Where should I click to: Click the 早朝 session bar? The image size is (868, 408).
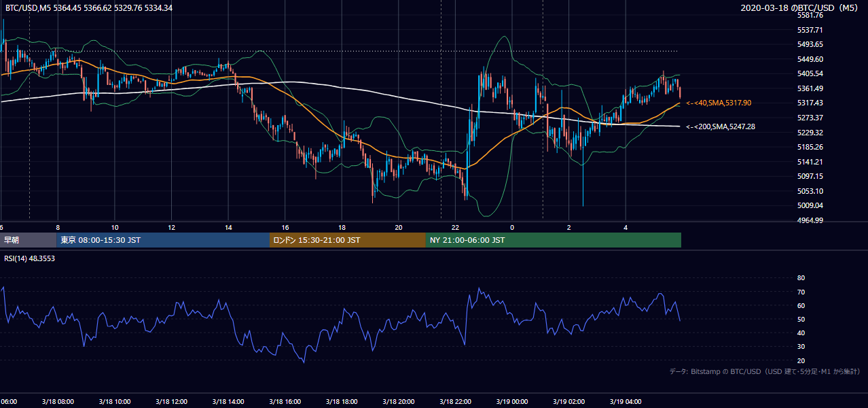(x=29, y=240)
